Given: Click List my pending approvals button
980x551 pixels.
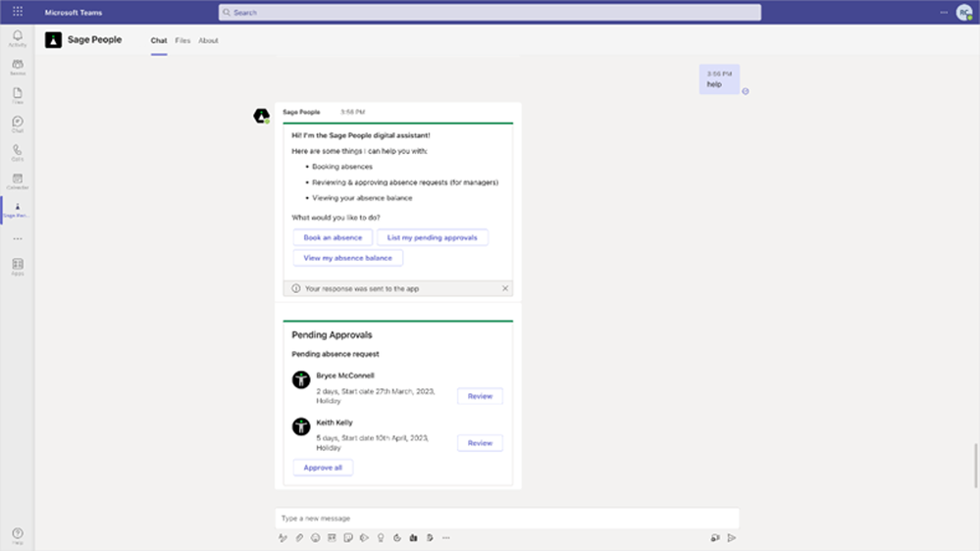Looking at the screenshot, I should pyautogui.click(x=432, y=237).
